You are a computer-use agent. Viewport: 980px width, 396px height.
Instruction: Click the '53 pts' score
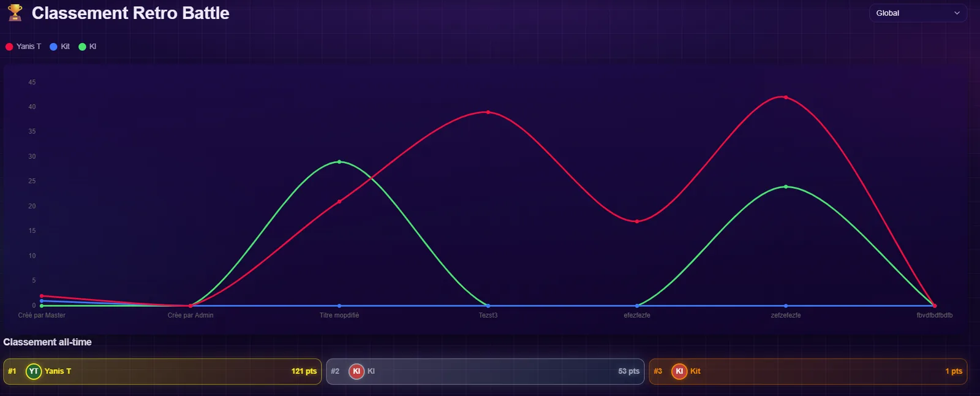628,371
